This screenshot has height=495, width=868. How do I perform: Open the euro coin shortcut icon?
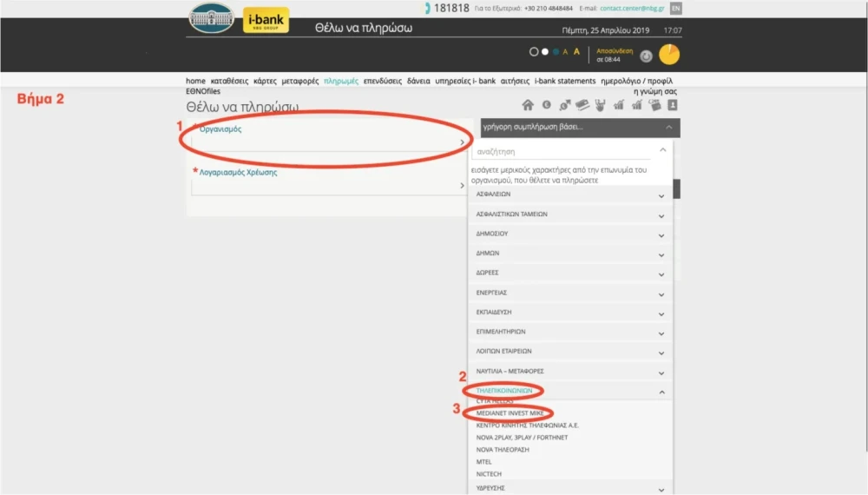pos(546,105)
